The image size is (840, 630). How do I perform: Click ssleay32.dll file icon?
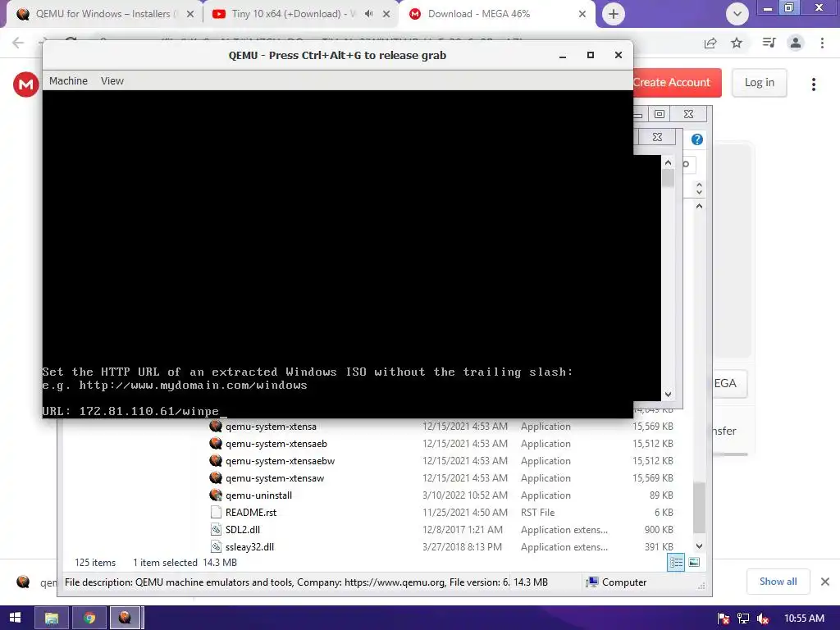tap(216, 546)
